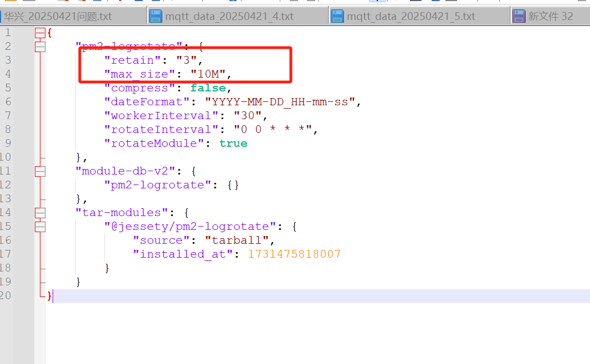Viewport: 590px width, 364px height.
Task: Click the dateFormat string YYYY-MM-DD_HH-mm-ss
Action: 283,102
